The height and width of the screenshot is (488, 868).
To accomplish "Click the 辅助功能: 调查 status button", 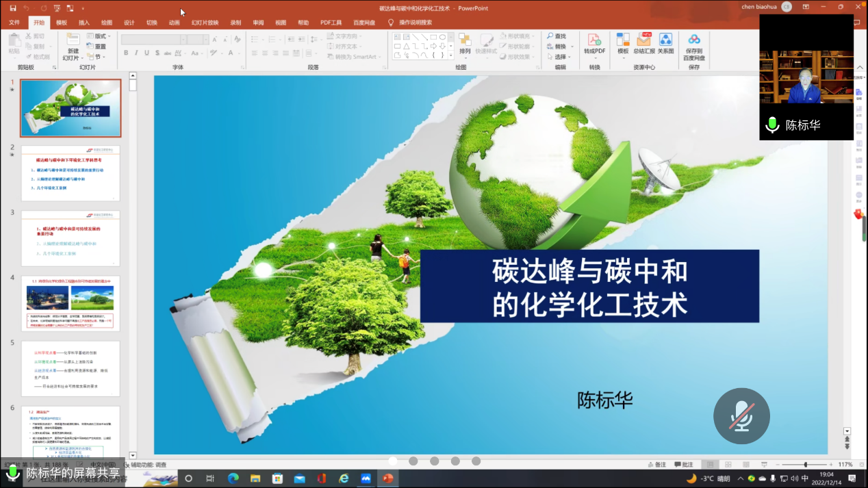I will click(144, 465).
